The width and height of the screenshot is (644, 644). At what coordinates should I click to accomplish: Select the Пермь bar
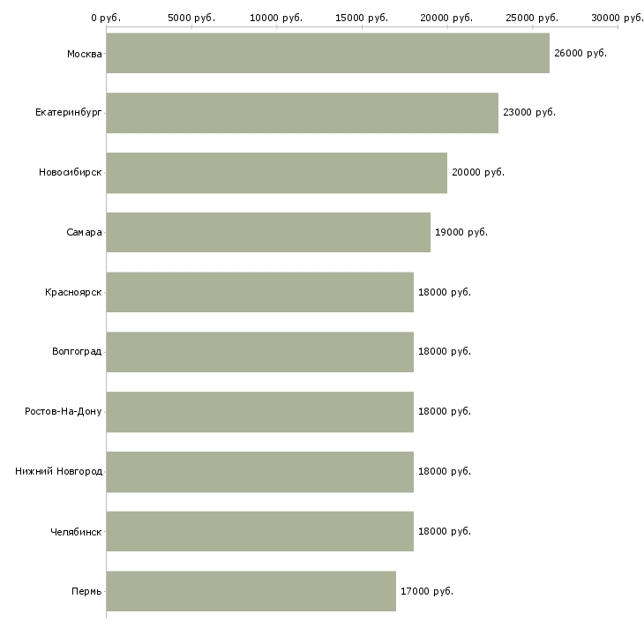pyautogui.click(x=251, y=591)
